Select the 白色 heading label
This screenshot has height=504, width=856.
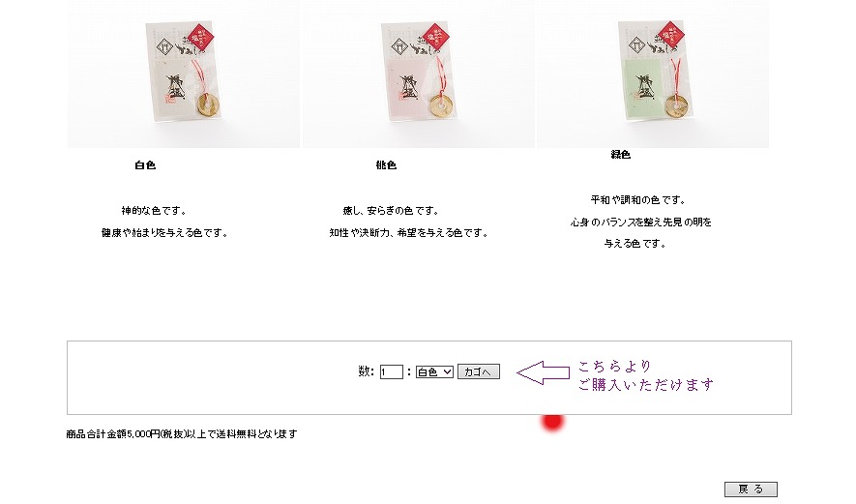[145, 164]
